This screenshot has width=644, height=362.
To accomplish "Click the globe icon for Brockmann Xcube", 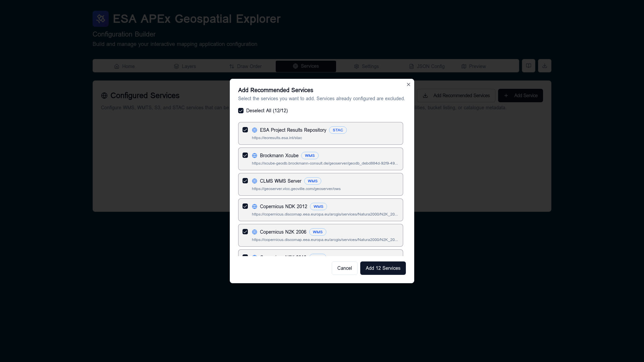I will tap(255, 156).
